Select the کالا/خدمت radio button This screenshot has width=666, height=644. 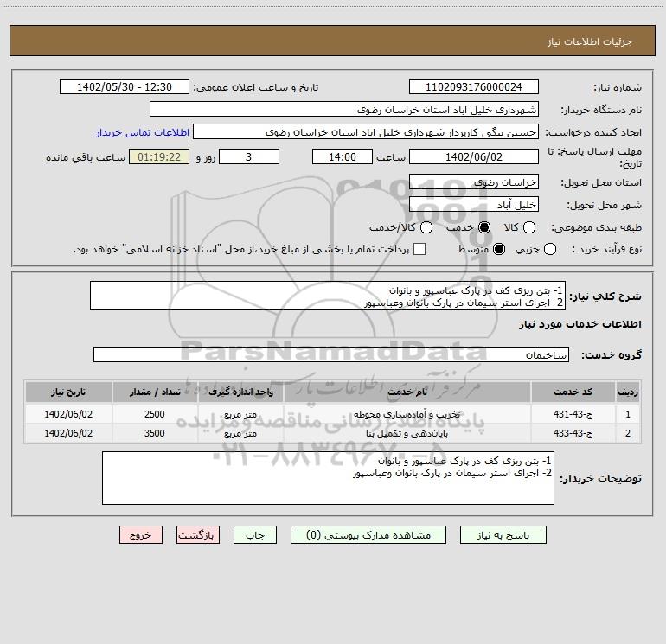point(426,227)
